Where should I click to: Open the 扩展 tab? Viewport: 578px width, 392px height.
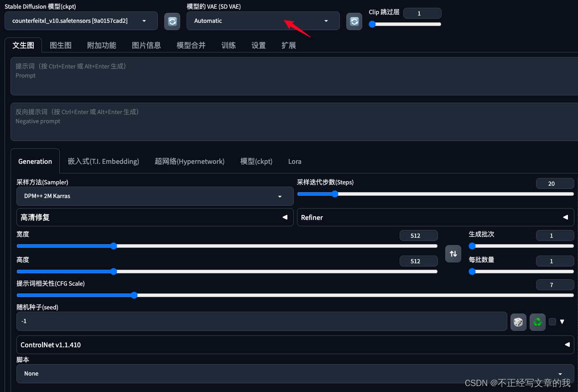[x=289, y=45]
